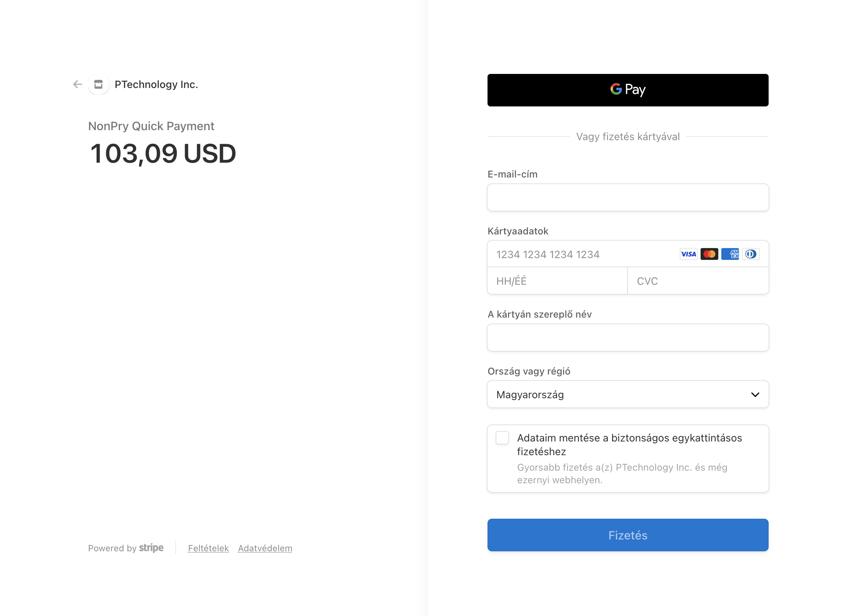The width and height of the screenshot is (850, 616).
Task: Click the CVC security code field
Action: (698, 281)
